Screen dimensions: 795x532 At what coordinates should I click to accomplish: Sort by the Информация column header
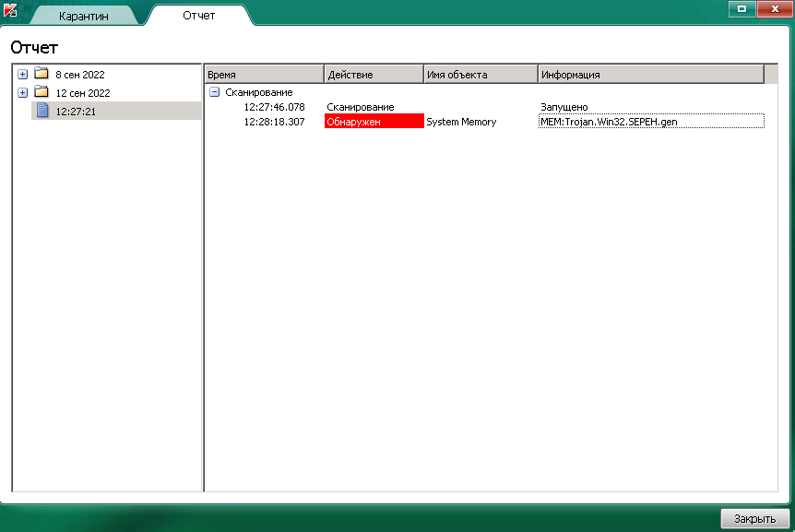tap(651, 75)
